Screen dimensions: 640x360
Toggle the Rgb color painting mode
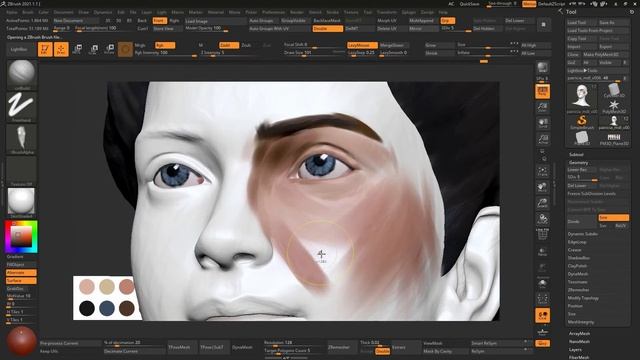coord(165,45)
